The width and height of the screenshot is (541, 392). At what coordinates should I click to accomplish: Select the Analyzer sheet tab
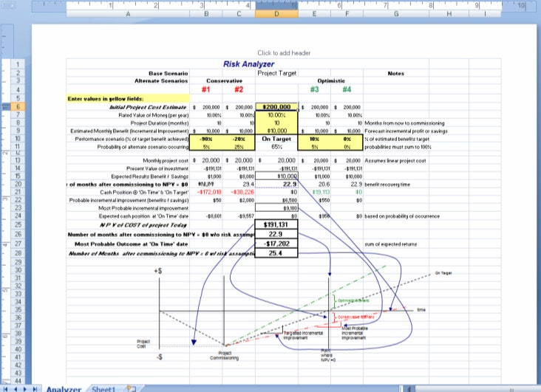click(64, 388)
